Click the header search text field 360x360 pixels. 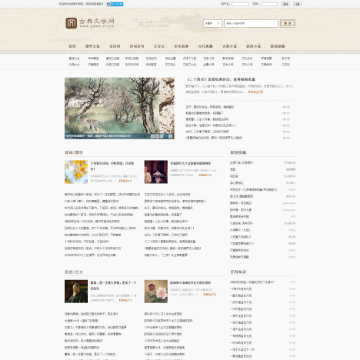tap(251, 23)
